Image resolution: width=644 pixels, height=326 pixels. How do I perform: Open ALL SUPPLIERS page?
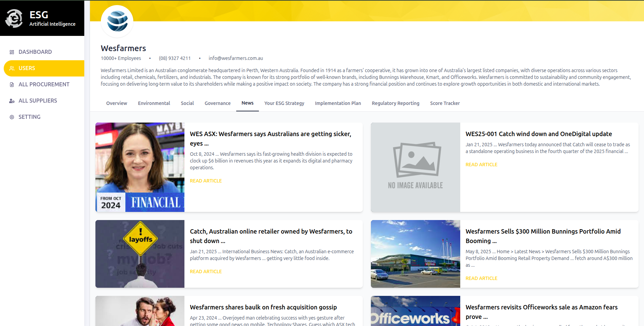tap(44, 101)
